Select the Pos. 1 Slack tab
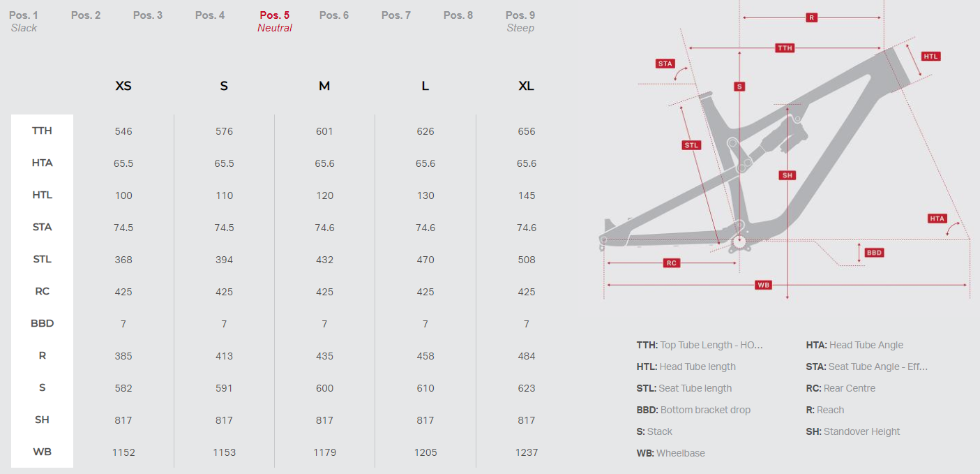Image resolution: width=980 pixels, height=474 pixels. [x=24, y=21]
